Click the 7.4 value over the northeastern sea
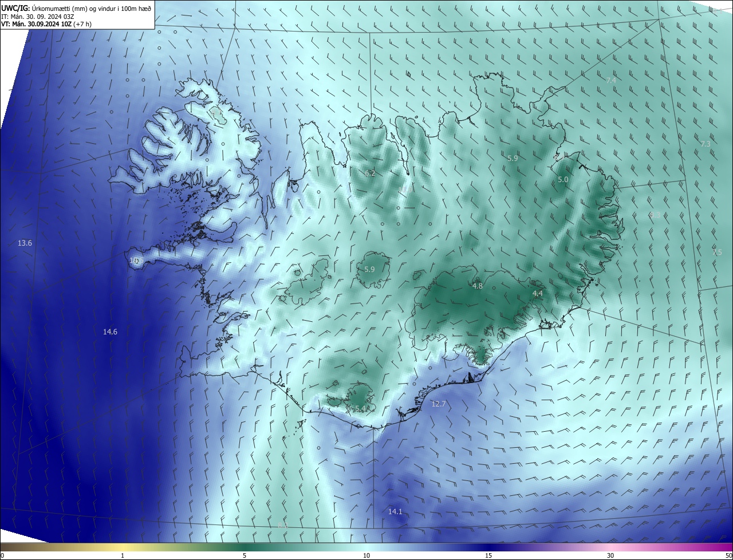The width and height of the screenshot is (733, 560). coord(611,81)
